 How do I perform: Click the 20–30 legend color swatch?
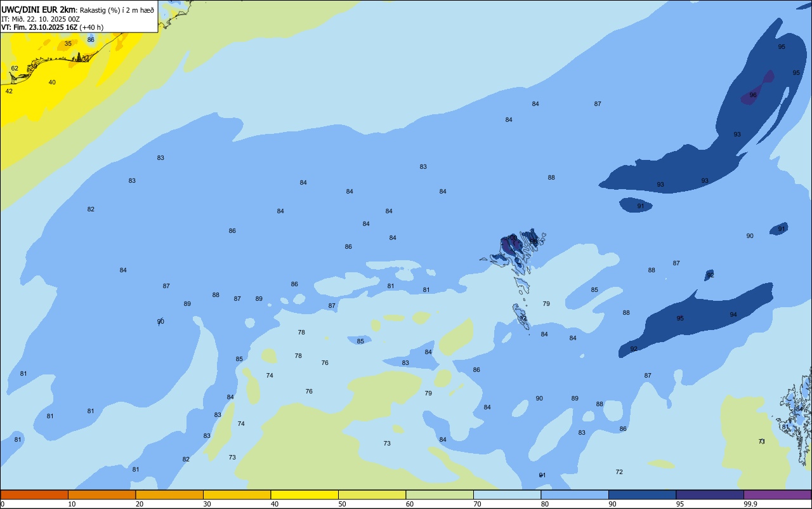[169, 494]
